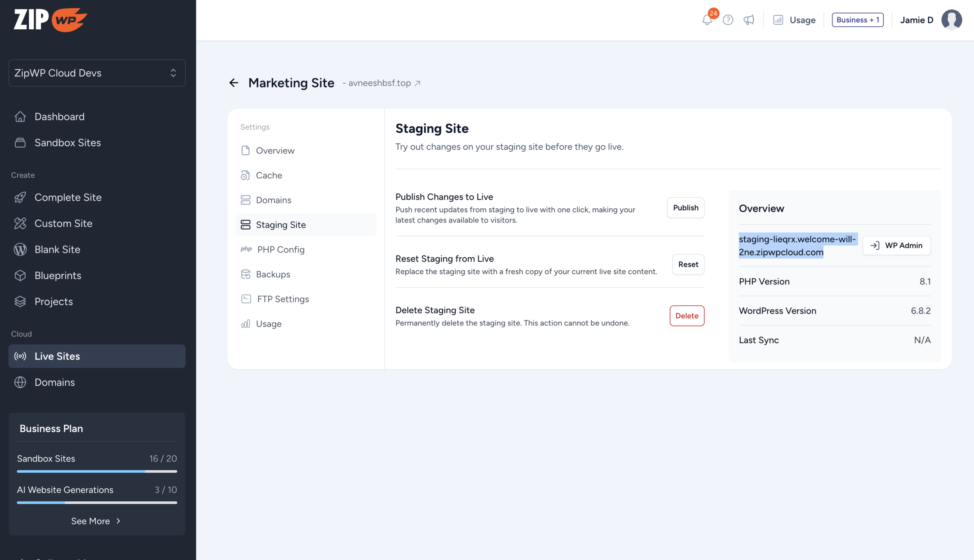Expand the ZipWP Cloud Devs workspace selector
974x560 pixels.
(x=97, y=73)
